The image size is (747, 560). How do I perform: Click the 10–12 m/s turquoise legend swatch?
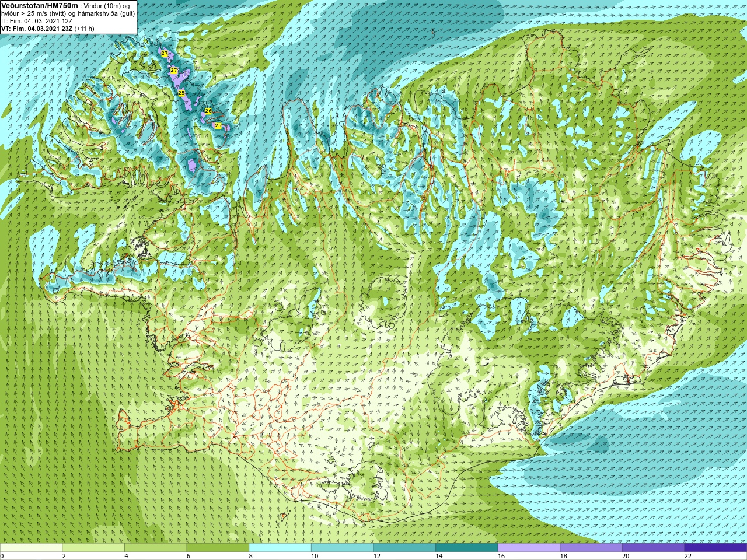(342, 548)
